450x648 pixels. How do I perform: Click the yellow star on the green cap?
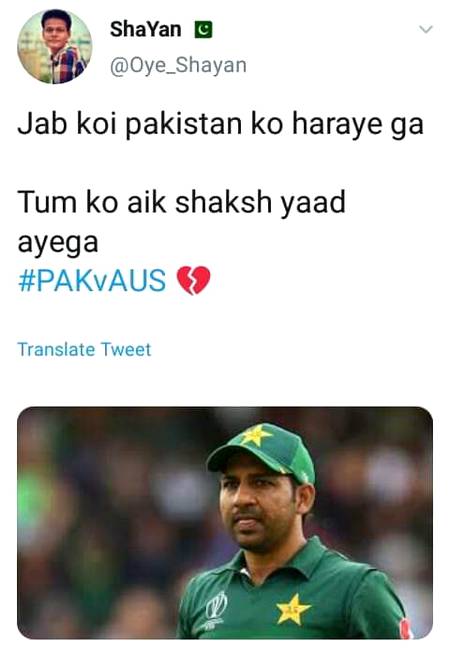pos(256,434)
